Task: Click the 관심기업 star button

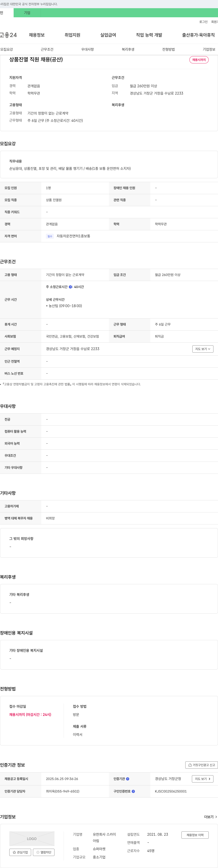Action: click(20, 852)
